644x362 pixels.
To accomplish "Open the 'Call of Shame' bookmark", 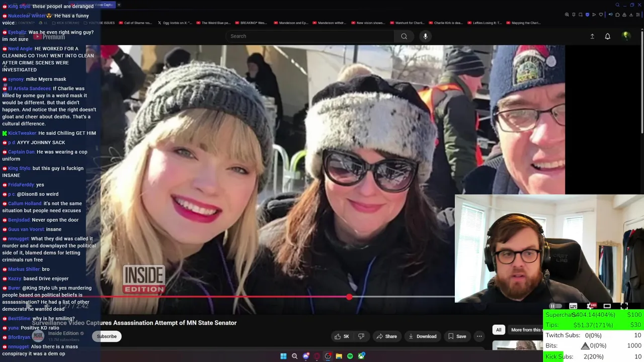I will click(x=136, y=23).
